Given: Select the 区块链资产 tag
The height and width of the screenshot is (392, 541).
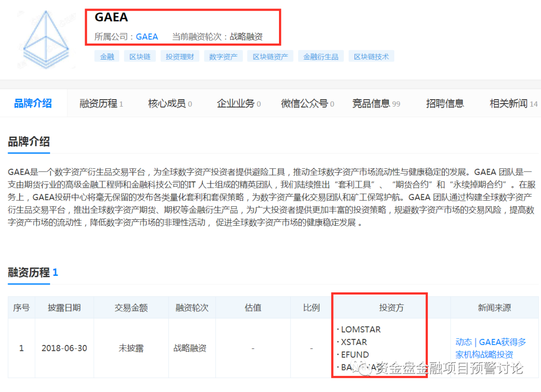Looking at the screenshot, I should (x=270, y=57).
